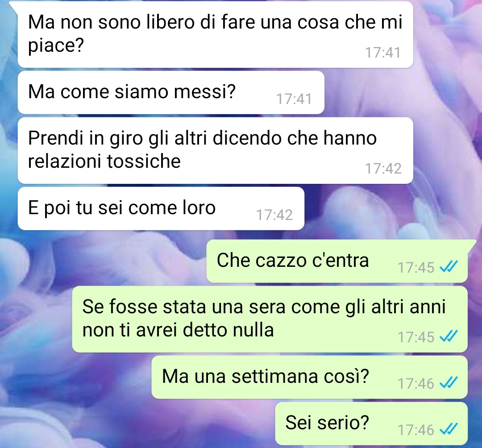
Task: Tap the sent message "Ma una settimana così?"
Action: click(309, 377)
